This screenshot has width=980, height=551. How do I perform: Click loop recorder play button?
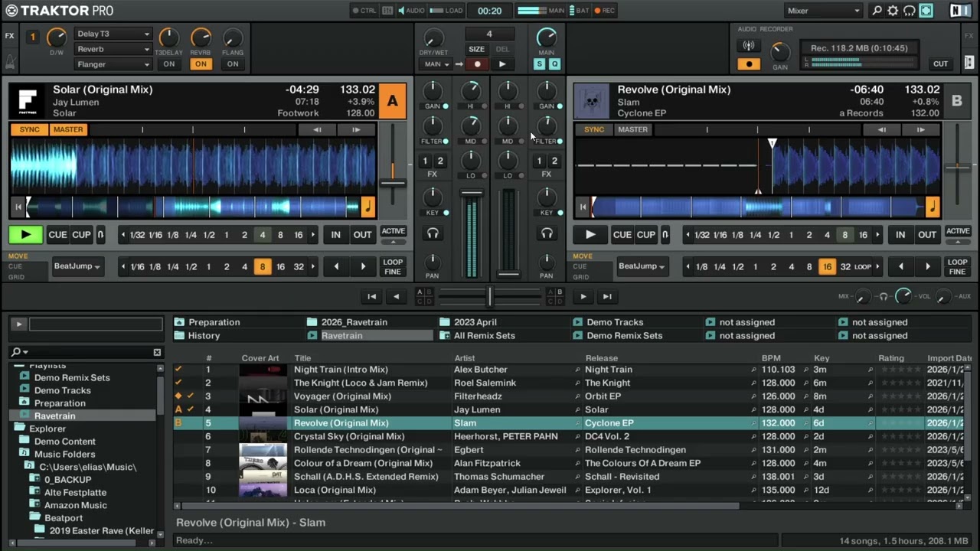pyautogui.click(x=502, y=64)
